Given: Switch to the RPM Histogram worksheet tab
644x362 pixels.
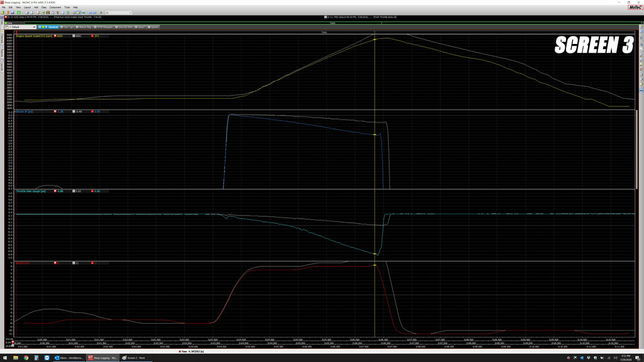Looking at the screenshot, I should (104, 27).
